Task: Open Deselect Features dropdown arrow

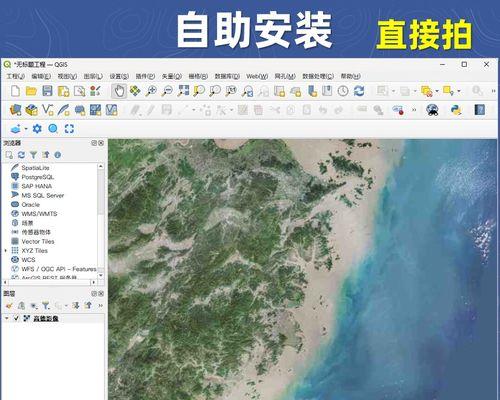Action: (437, 91)
